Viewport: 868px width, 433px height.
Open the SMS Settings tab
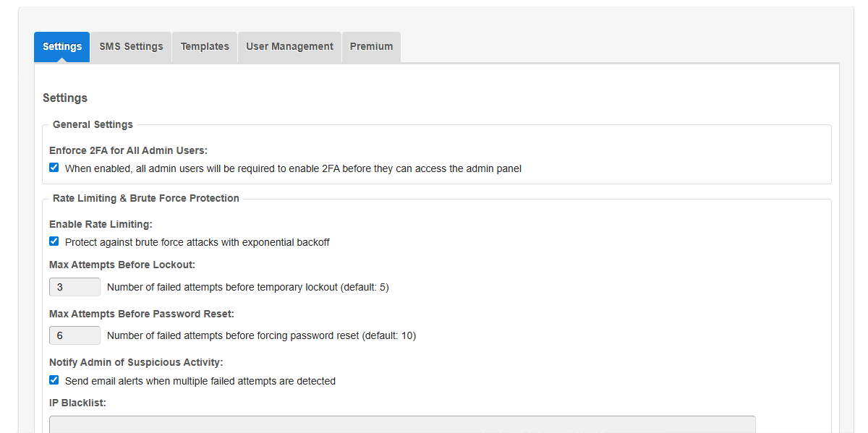[131, 47]
